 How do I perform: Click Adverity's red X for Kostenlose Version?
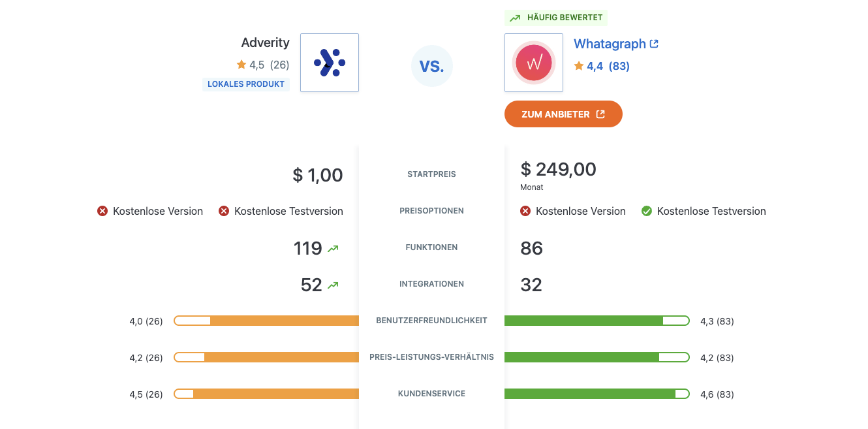(102, 211)
